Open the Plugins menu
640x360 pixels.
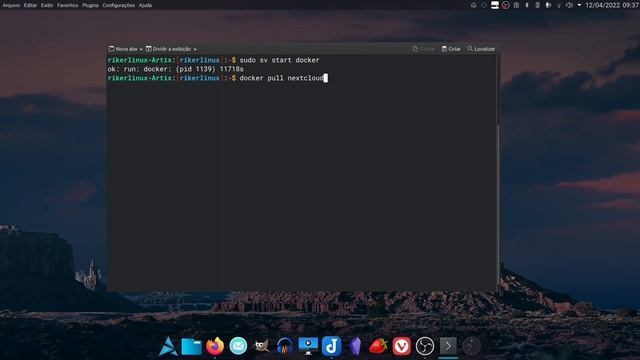click(90, 5)
